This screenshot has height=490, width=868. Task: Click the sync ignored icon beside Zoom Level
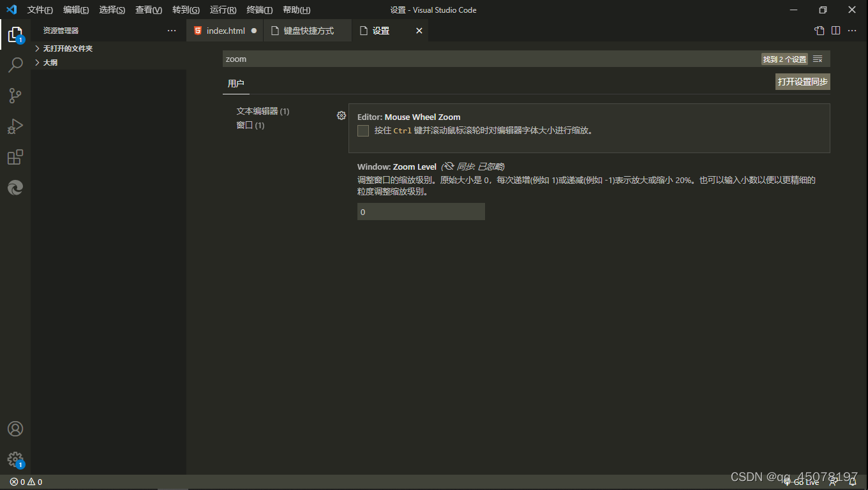449,167
